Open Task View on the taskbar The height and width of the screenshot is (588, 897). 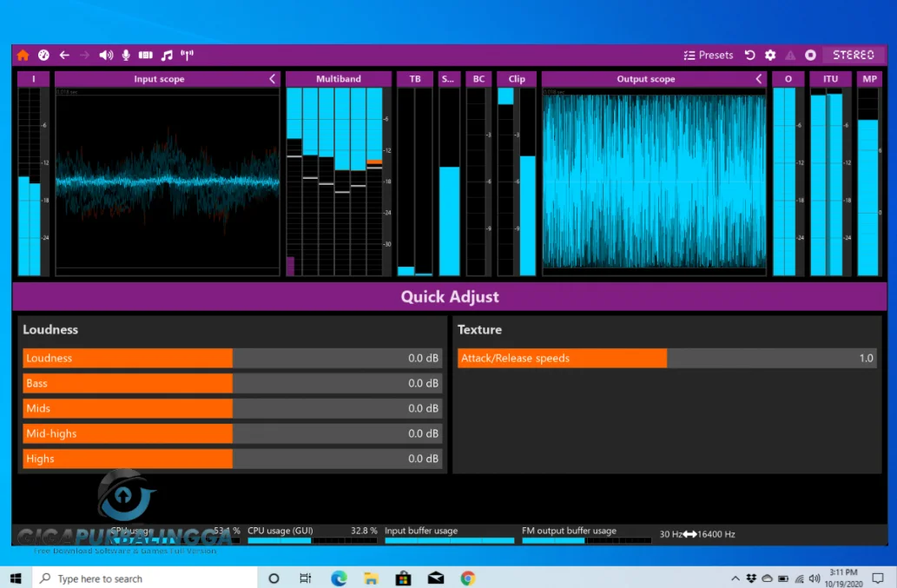click(306, 578)
